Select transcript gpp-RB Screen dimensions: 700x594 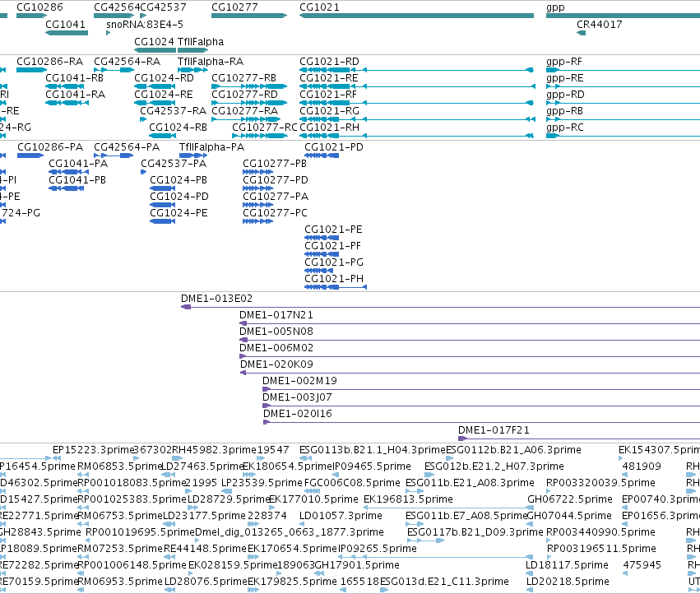565,111
